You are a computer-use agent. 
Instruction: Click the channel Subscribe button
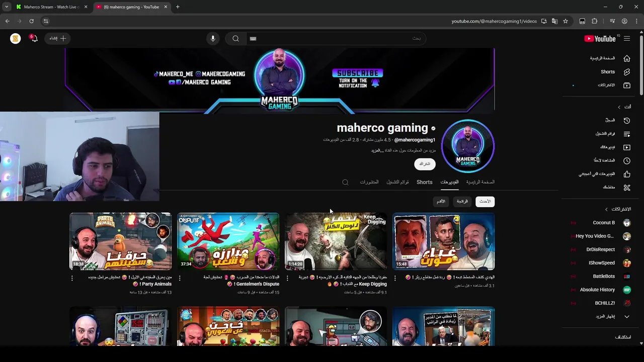coord(425,164)
